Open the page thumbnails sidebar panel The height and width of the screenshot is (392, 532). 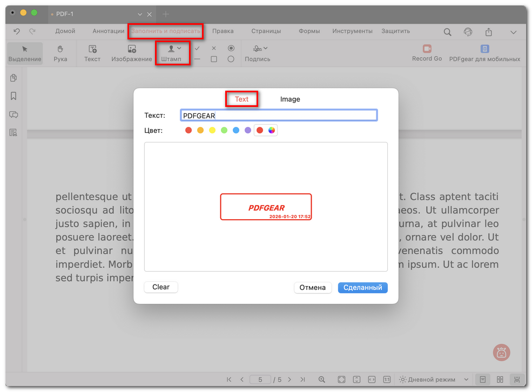pyautogui.click(x=14, y=78)
